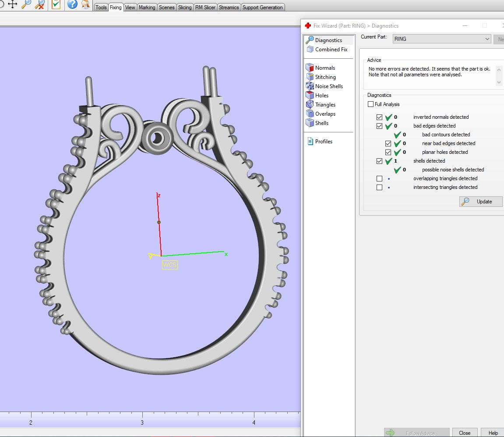Image resolution: width=504 pixels, height=437 pixels.
Task: Expand the Current Part RING dropdown
Action: click(487, 39)
